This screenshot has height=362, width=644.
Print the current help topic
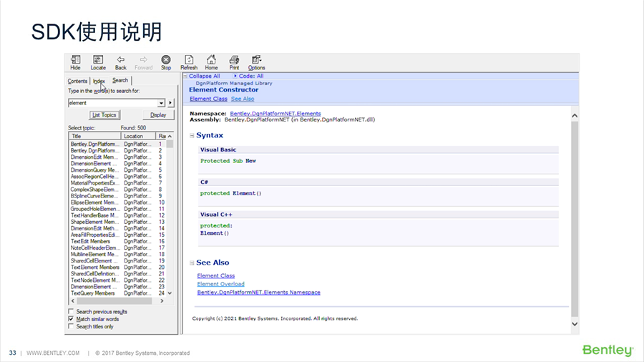234,62
